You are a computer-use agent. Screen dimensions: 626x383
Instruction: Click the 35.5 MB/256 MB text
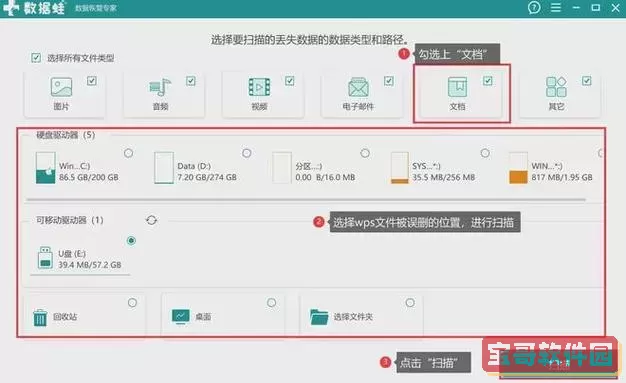[x=444, y=177]
